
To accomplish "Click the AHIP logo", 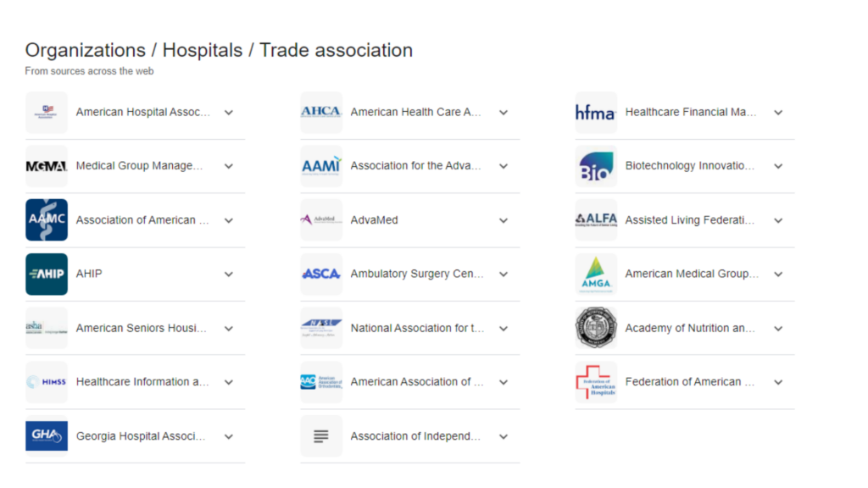I will click(x=47, y=274).
